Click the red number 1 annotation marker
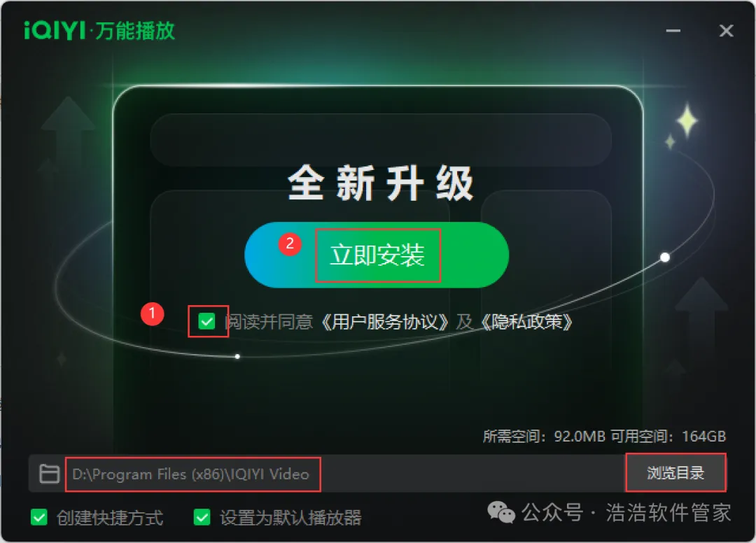 point(153,313)
